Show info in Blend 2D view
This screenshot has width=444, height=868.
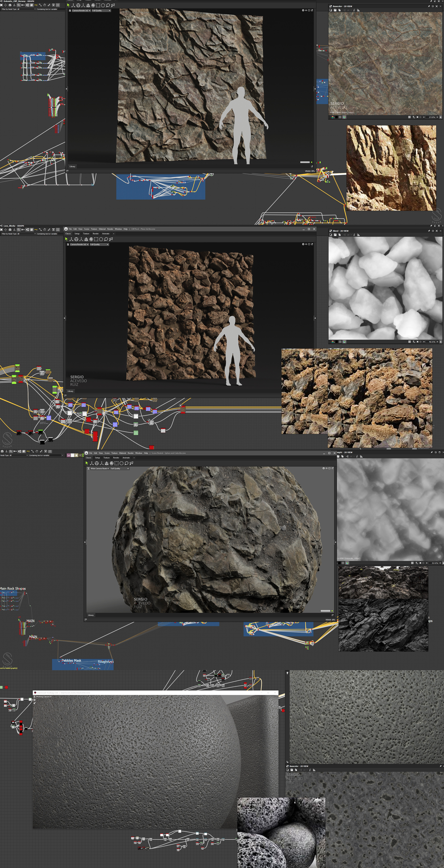point(354,235)
